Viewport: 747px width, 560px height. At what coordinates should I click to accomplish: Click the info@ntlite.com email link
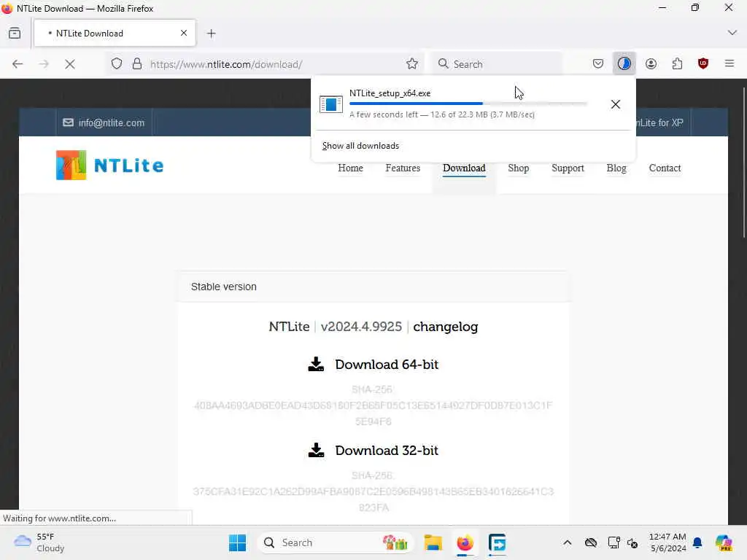[x=104, y=122]
